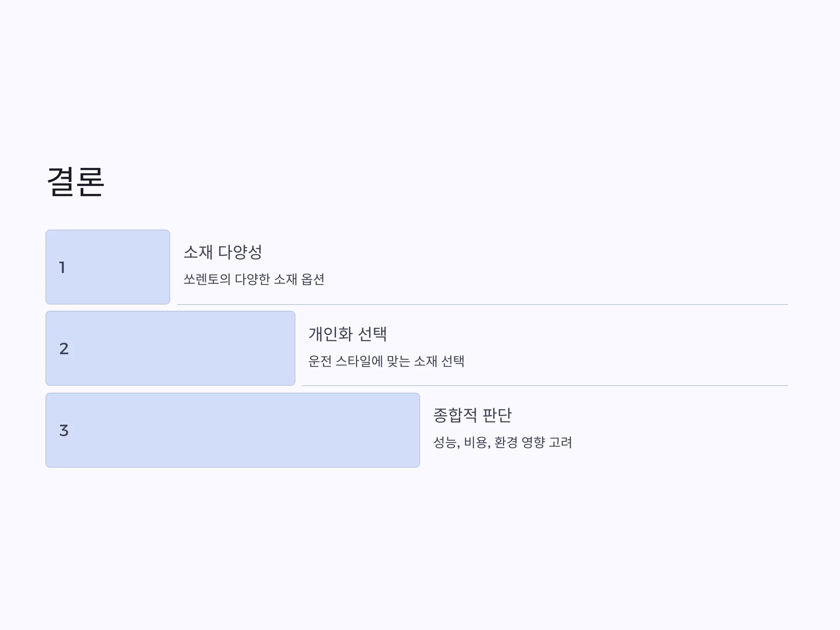Image resolution: width=840 pixels, height=630 pixels.
Task: Click the numeral 1 inside first box
Action: tap(62, 267)
